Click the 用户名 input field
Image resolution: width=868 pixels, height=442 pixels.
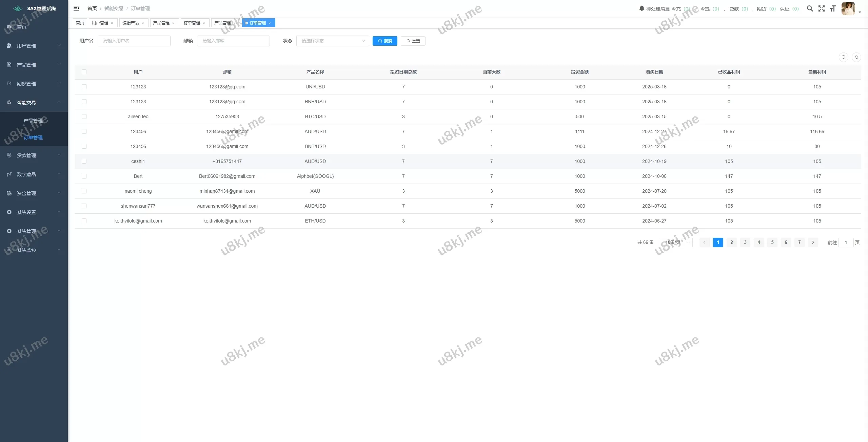pyautogui.click(x=134, y=41)
